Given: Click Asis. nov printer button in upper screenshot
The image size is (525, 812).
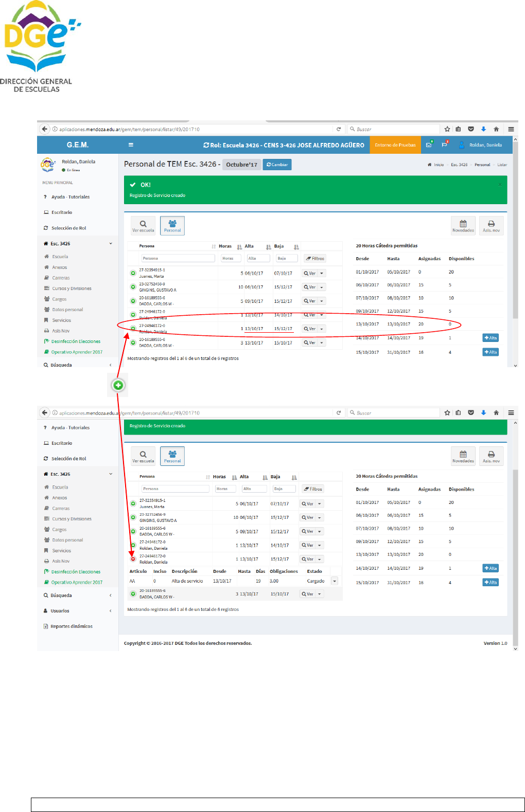Looking at the screenshot, I should pyautogui.click(x=491, y=226).
